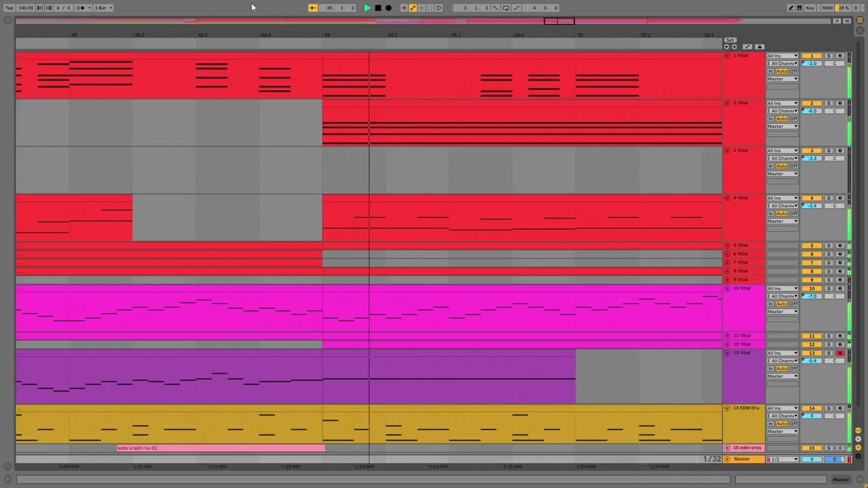Toggle the Punch-Out switch

click(517, 8)
